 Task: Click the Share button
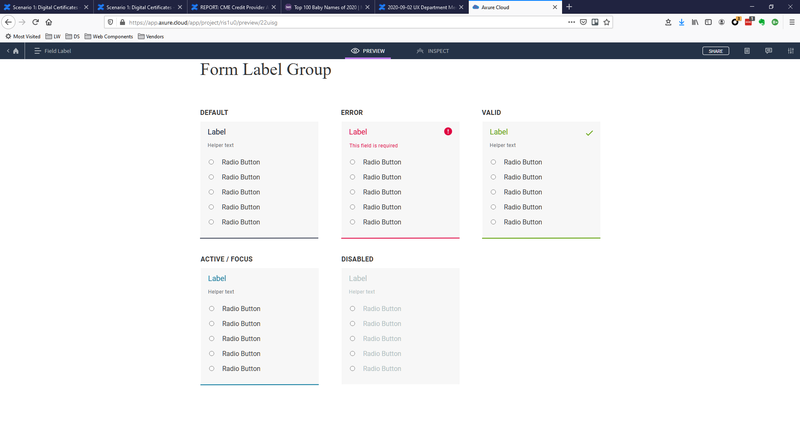[x=715, y=51]
